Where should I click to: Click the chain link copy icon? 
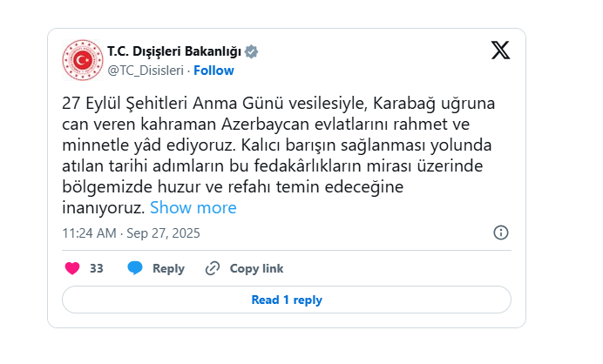(x=213, y=268)
